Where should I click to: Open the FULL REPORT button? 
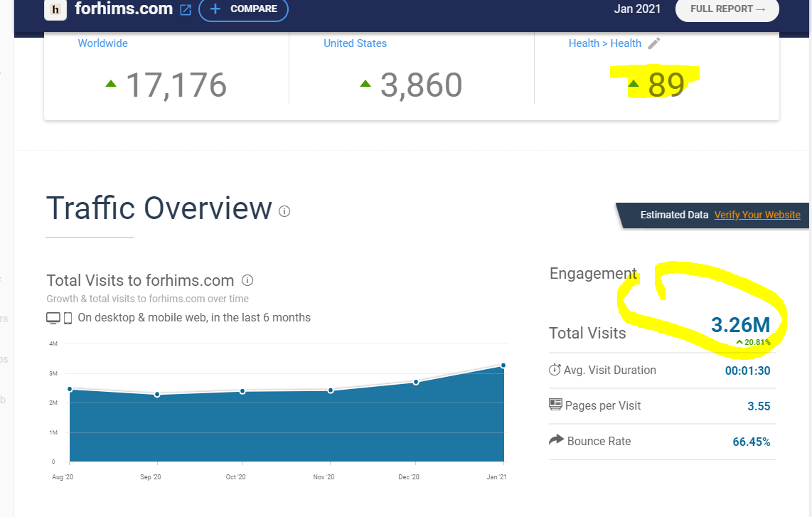(727, 9)
